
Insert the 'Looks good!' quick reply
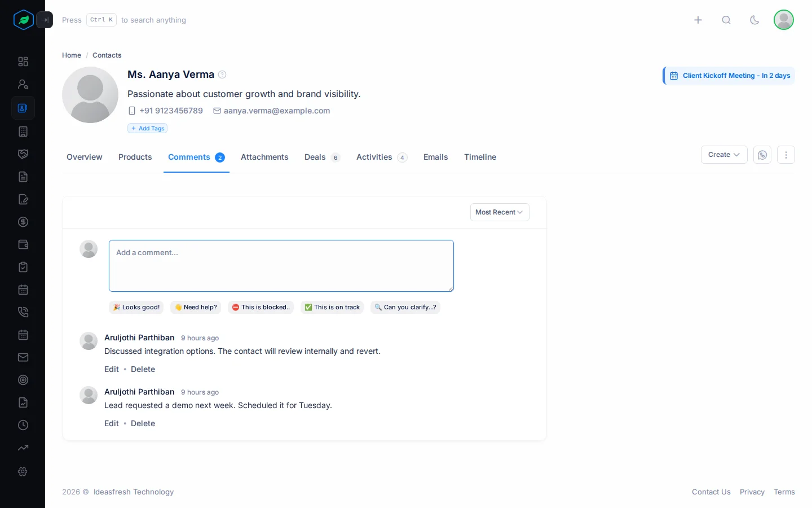click(136, 307)
